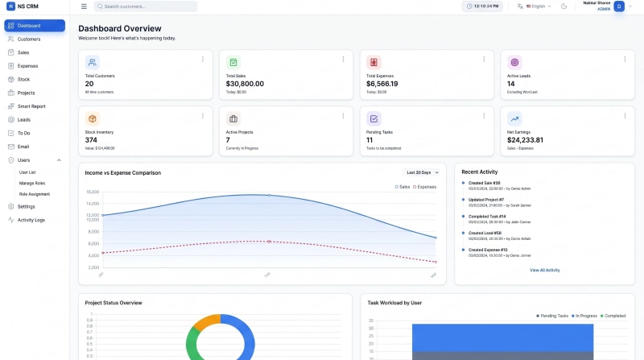The image size is (644, 360).
Task: Open Total Sales card options menu
Action: pyautogui.click(x=344, y=59)
